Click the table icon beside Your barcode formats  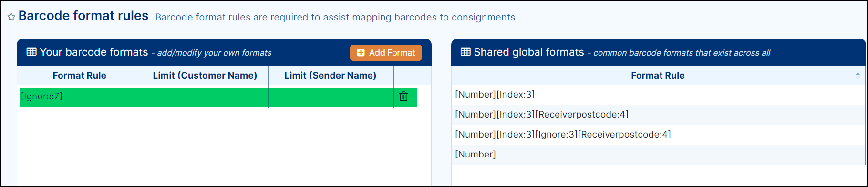(31, 52)
